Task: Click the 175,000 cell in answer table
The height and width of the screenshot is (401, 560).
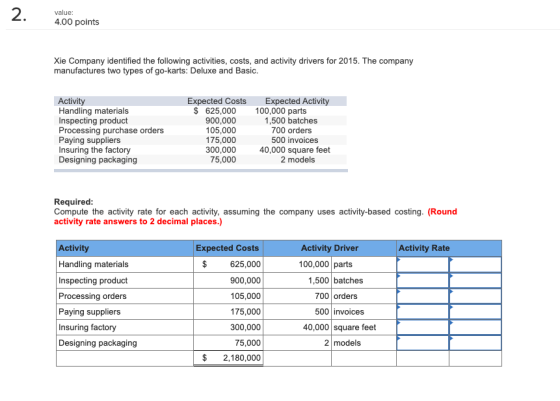Action: click(228, 312)
